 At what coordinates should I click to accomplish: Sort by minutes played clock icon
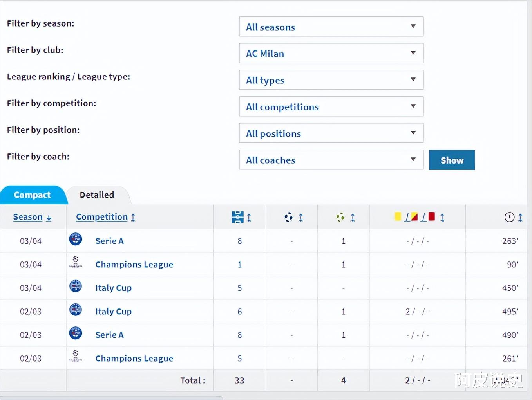coord(509,217)
